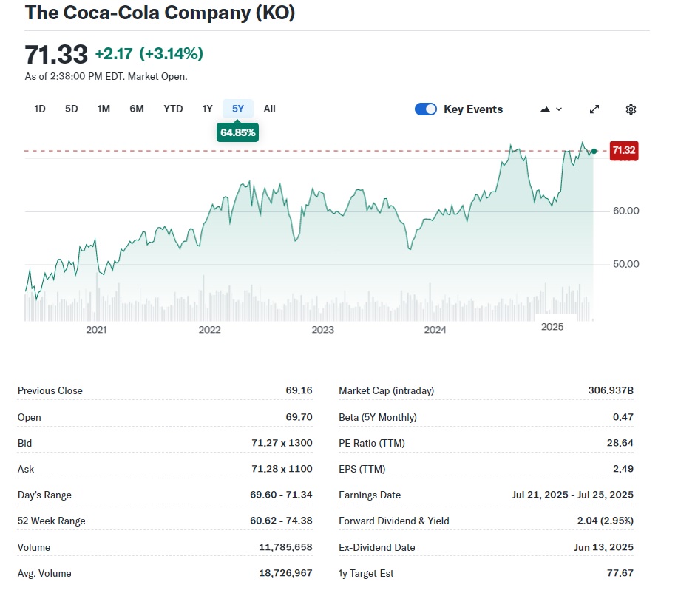
Task: Click the Previous Close label
Action: pos(50,391)
